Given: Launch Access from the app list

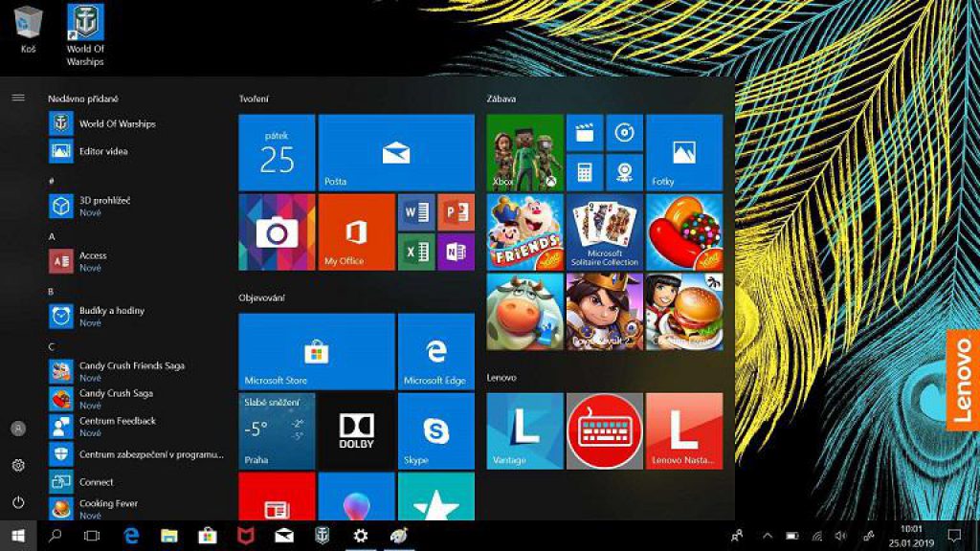Looking at the screenshot, I should 136,261.
